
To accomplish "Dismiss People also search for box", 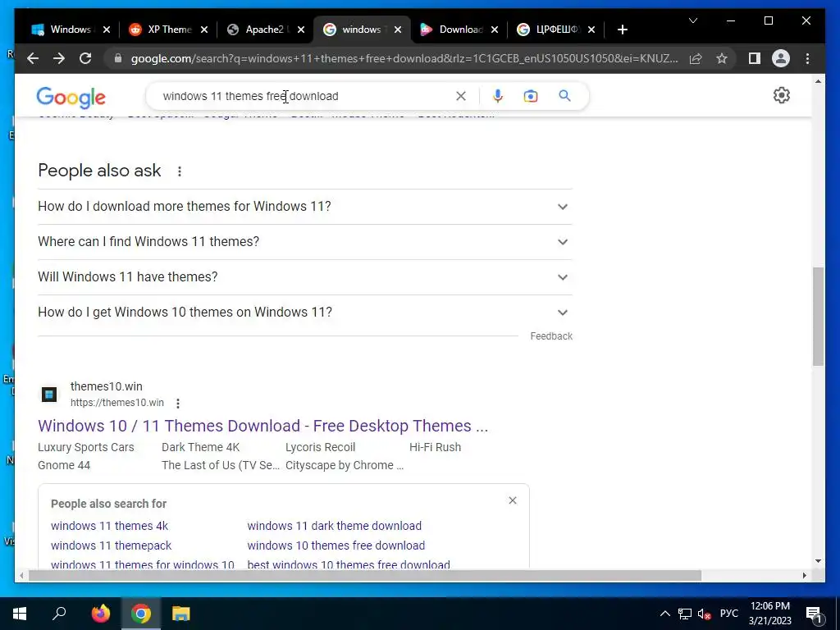I will 513,500.
